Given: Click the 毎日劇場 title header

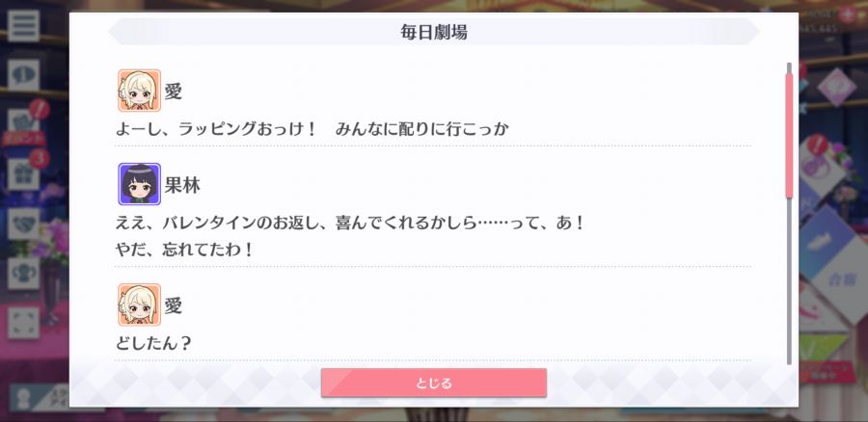Looking at the screenshot, I should [433, 32].
